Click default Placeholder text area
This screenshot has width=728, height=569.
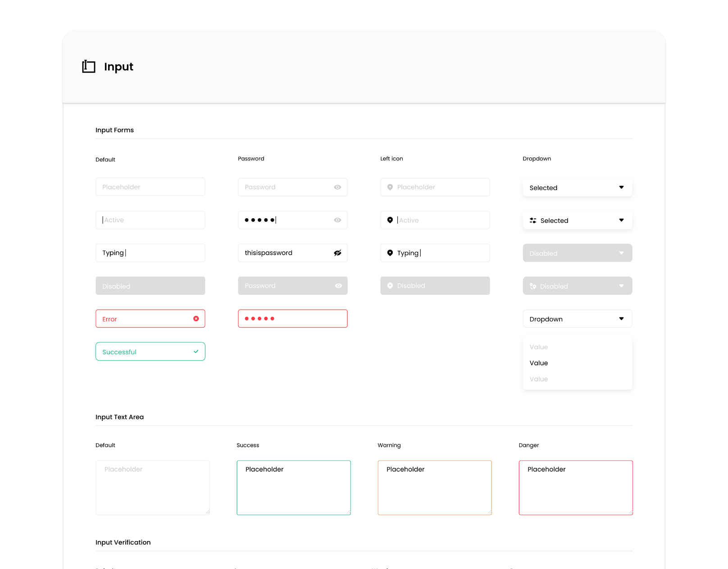point(153,488)
